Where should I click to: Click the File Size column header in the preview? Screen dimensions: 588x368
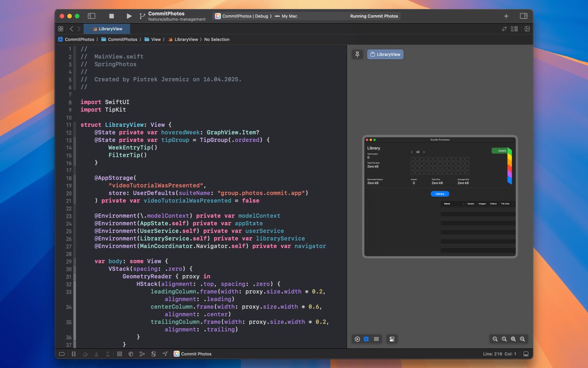pos(505,204)
